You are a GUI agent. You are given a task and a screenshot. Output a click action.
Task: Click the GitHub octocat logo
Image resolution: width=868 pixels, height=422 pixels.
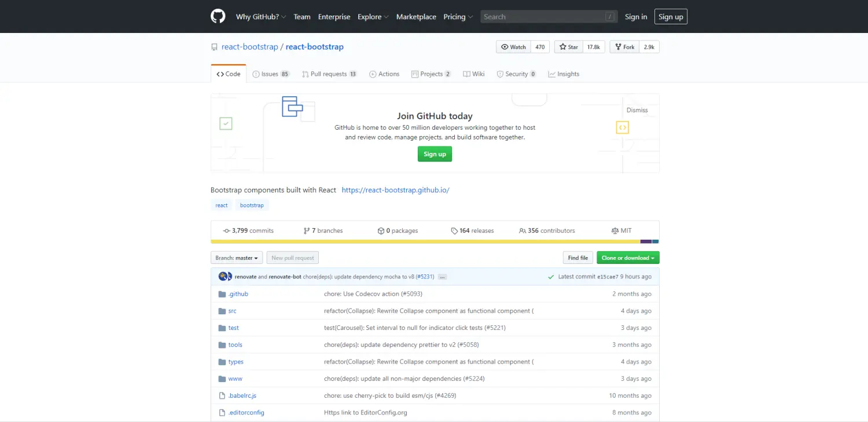(218, 16)
